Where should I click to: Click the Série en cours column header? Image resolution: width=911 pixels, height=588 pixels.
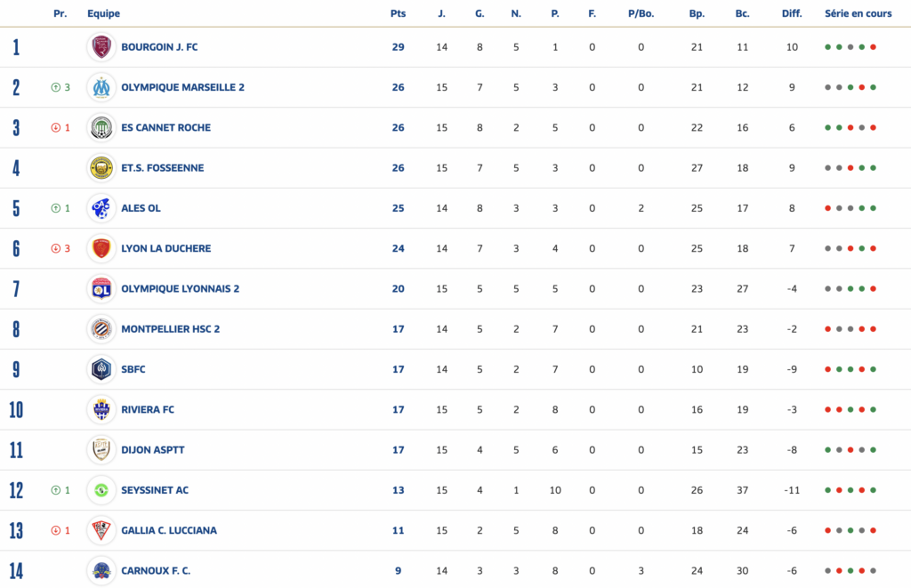858,13
